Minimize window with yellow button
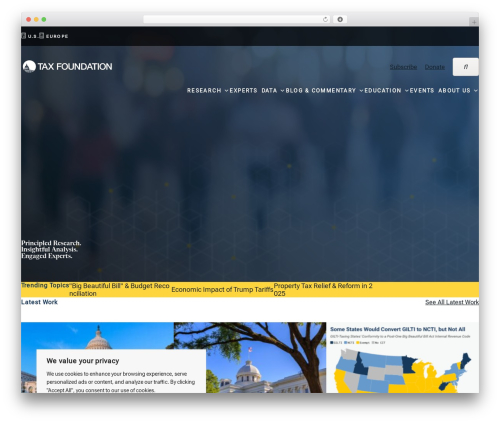 (x=36, y=20)
